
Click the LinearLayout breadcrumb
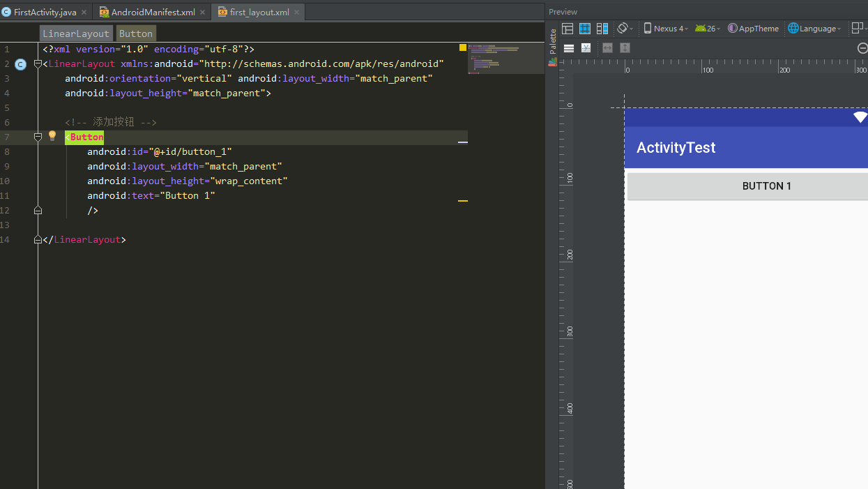point(76,33)
